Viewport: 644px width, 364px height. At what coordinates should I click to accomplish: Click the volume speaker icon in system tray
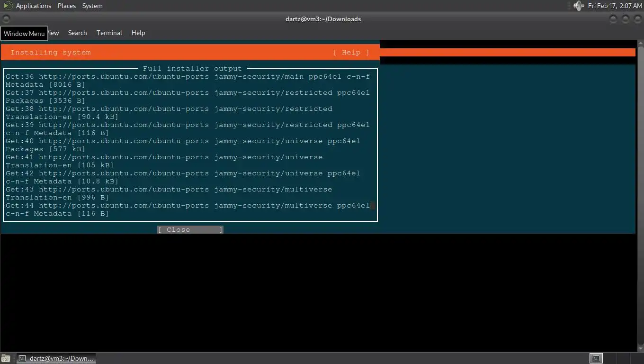(x=578, y=6)
